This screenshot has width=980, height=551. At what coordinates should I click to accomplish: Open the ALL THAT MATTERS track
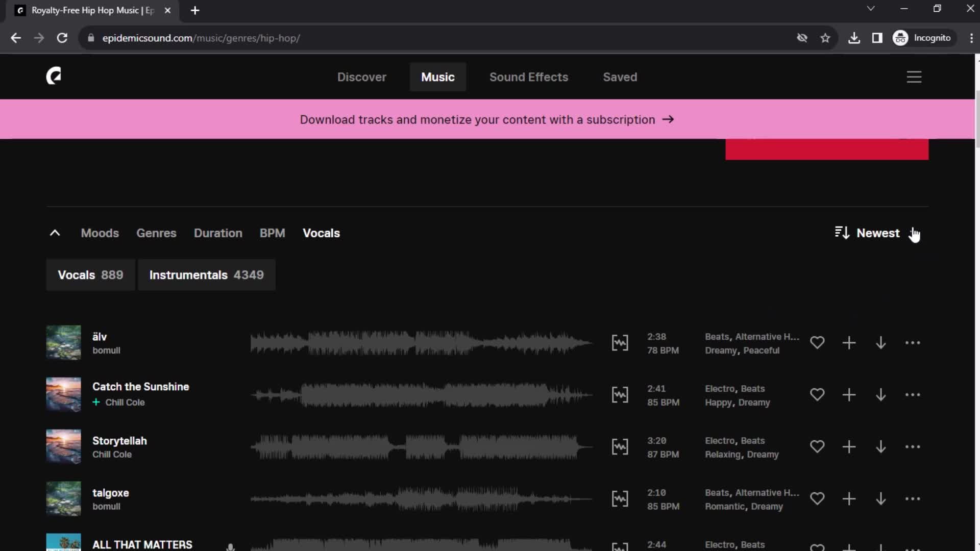click(142, 544)
